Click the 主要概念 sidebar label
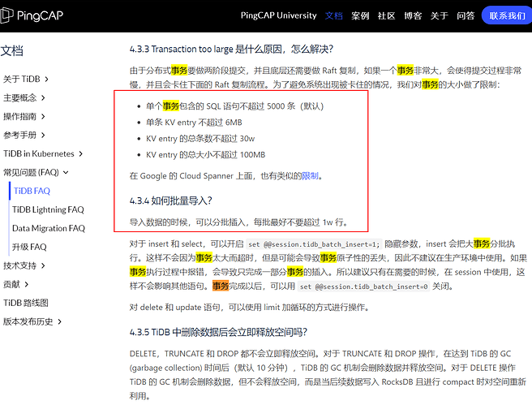This screenshot has width=532, height=405. 19,97
